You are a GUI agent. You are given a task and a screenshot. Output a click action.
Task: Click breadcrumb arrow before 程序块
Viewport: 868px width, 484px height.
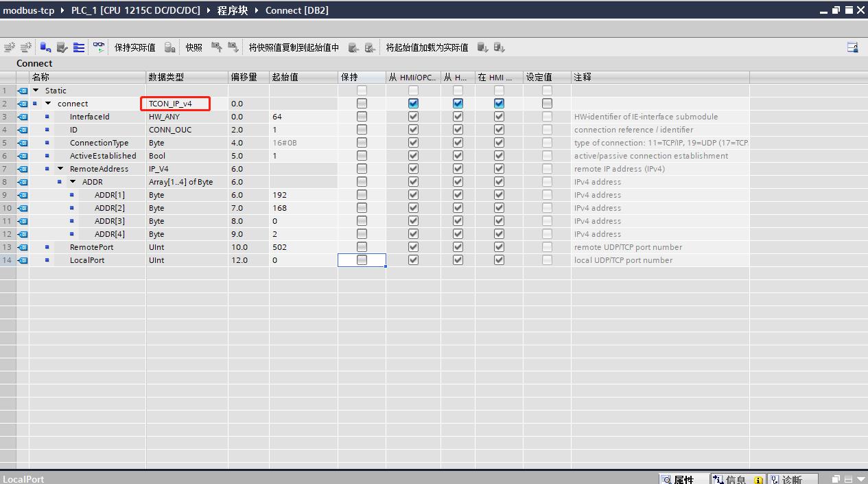click(x=208, y=10)
